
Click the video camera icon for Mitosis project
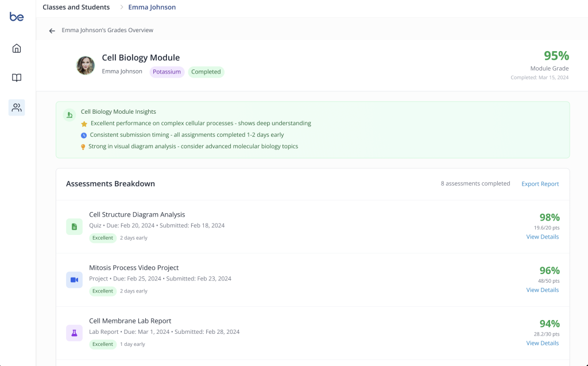pos(74,280)
